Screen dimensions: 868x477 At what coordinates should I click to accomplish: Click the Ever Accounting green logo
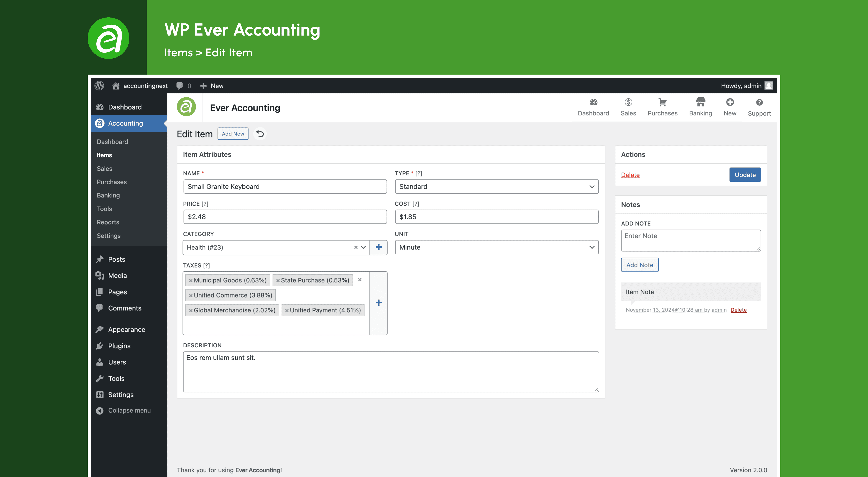pos(186,107)
